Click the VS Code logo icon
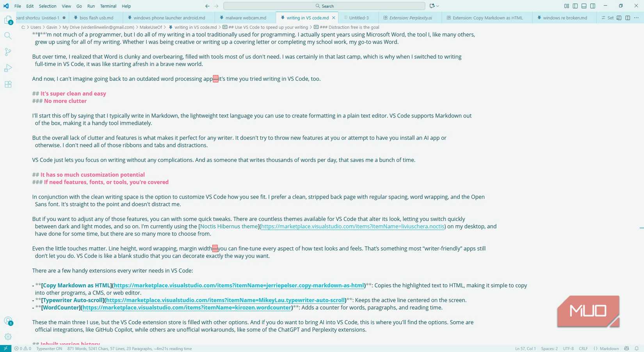Screen dimensions: 644x352 pyautogui.click(x=6, y=6)
